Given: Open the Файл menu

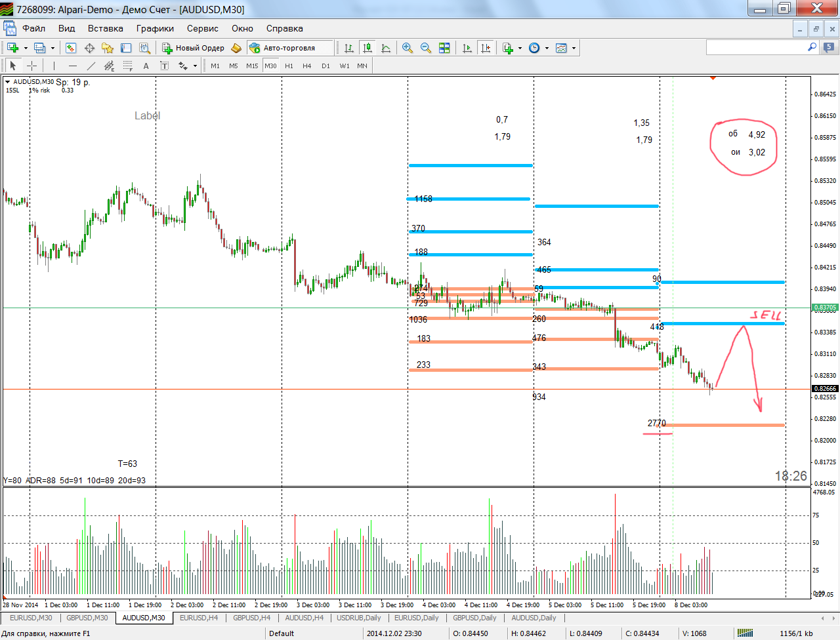Looking at the screenshot, I should 33,28.
